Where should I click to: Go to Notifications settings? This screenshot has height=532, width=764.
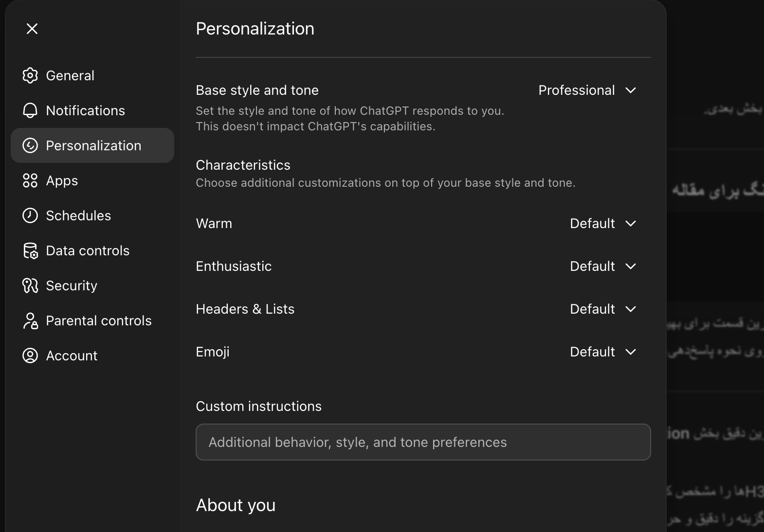coord(92,110)
